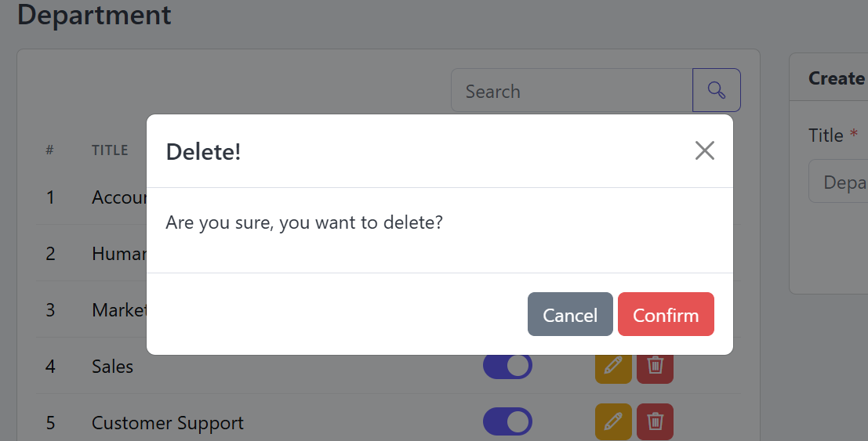Click the Delete! dialog title
The width and height of the screenshot is (868, 441).
point(203,152)
